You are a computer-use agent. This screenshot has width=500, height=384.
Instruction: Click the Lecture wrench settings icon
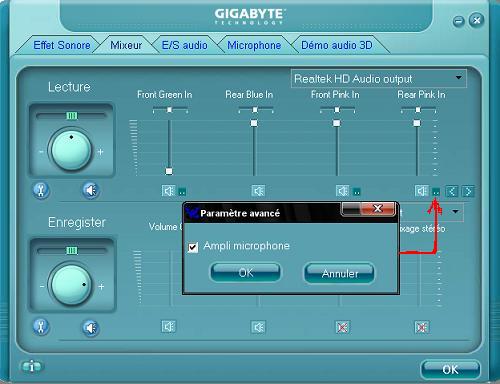pos(41,191)
